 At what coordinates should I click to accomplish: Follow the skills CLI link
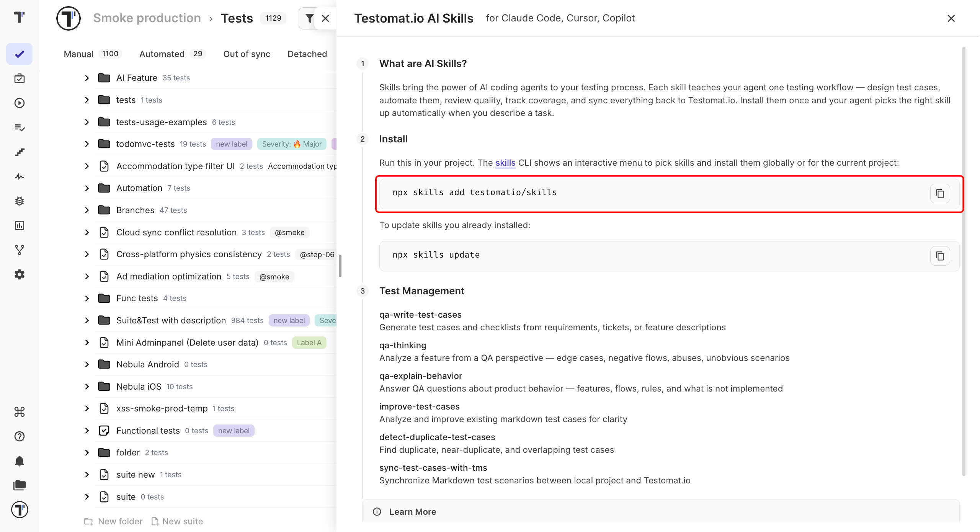pos(505,163)
